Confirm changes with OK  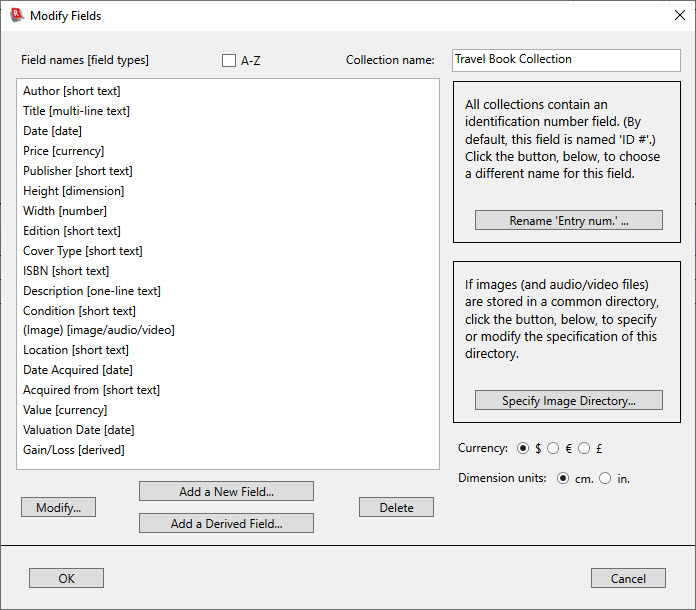click(x=67, y=578)
